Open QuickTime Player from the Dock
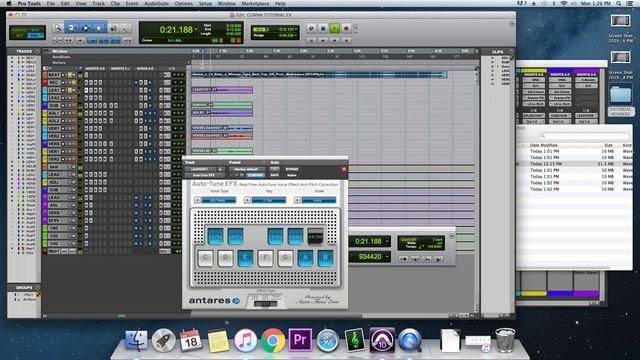Screen dimensions: 640x360 point(410,340)
